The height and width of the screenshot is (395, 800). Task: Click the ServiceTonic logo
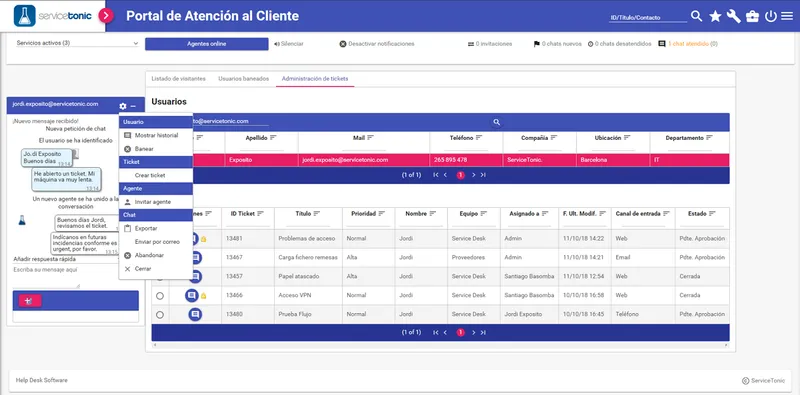54,16
